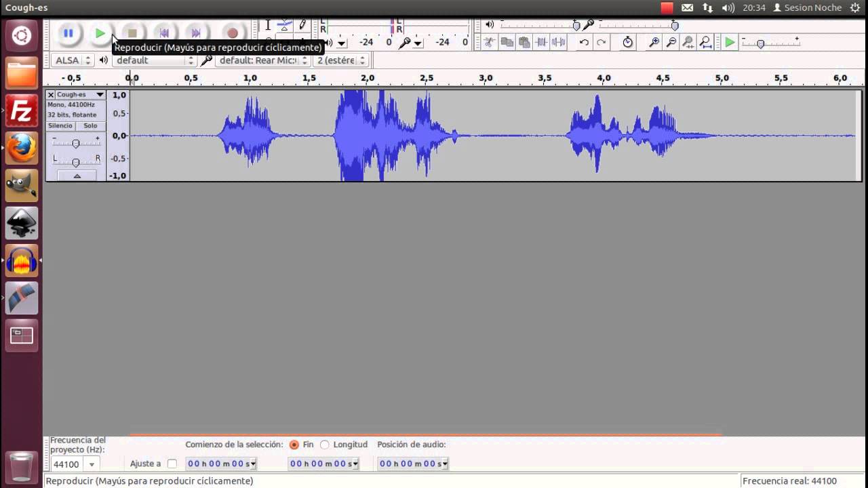Viewport: 868px width, 488px height.
Task: Select the Envelope tool
Action: click(285, 25)
